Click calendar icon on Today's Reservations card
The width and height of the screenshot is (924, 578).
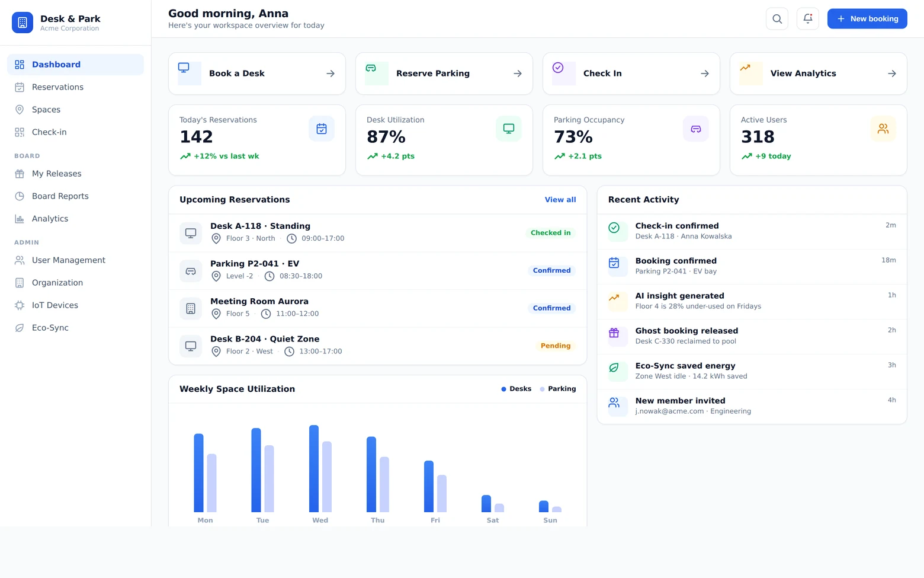pos(322,129)
